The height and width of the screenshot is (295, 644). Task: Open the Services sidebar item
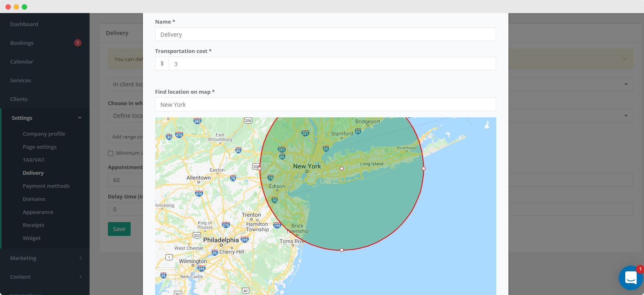pos(20,80)
